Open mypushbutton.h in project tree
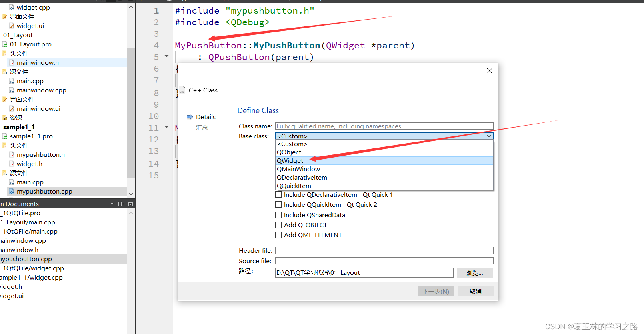This screenshot has width=644, height=334. tap(41, 155)
